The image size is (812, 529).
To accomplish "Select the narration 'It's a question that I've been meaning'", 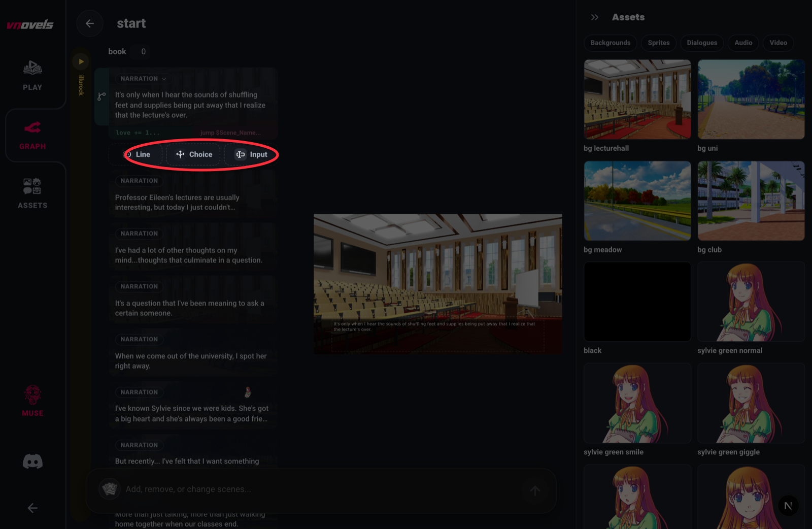I will point(193,301).
